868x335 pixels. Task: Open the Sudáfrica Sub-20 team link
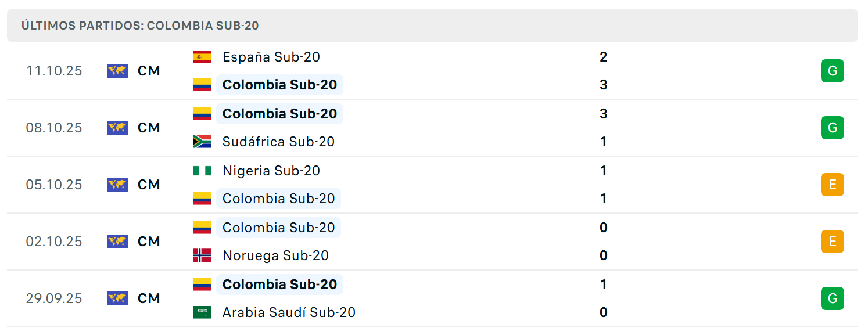pos(278,142)
